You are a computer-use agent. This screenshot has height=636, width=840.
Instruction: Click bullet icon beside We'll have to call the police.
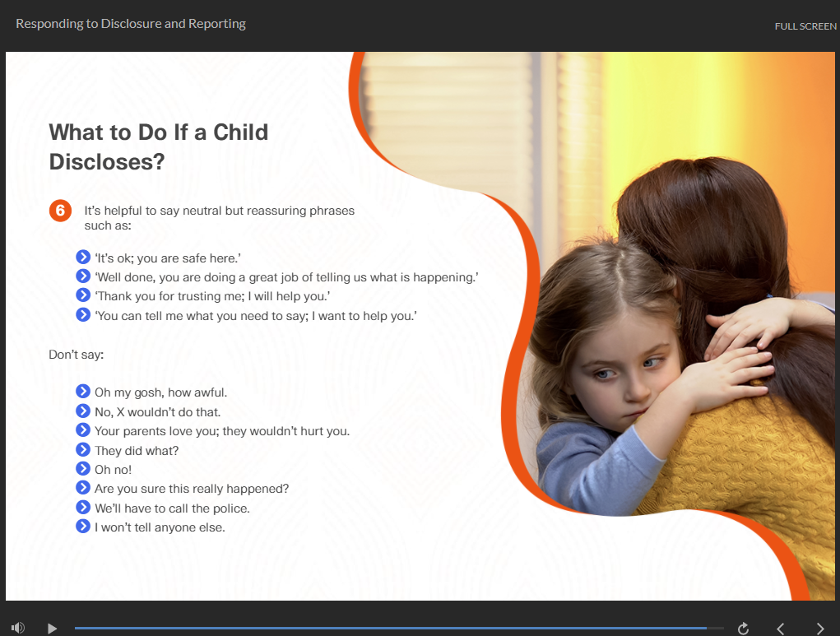[x=83, y=507]
